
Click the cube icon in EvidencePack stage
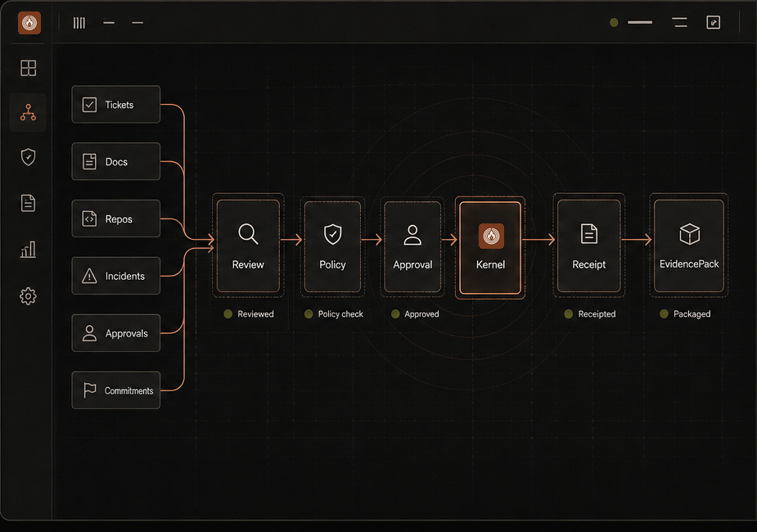[689, 233]
